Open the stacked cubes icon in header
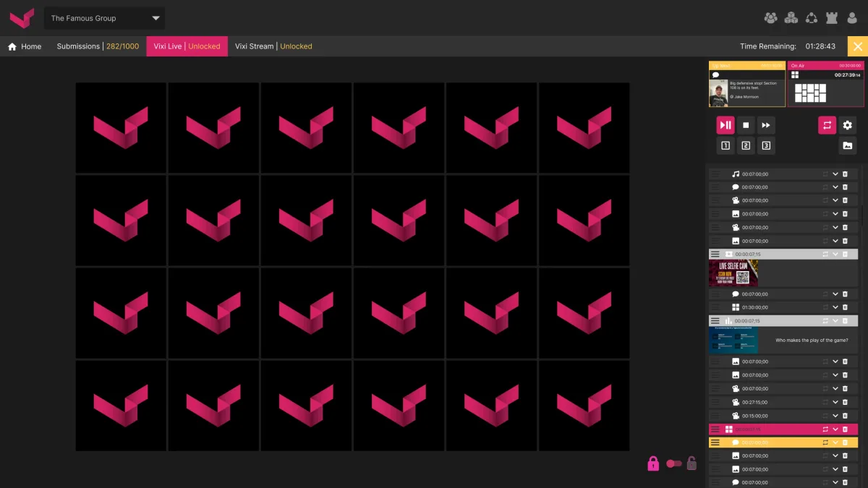 click(791, 18)
